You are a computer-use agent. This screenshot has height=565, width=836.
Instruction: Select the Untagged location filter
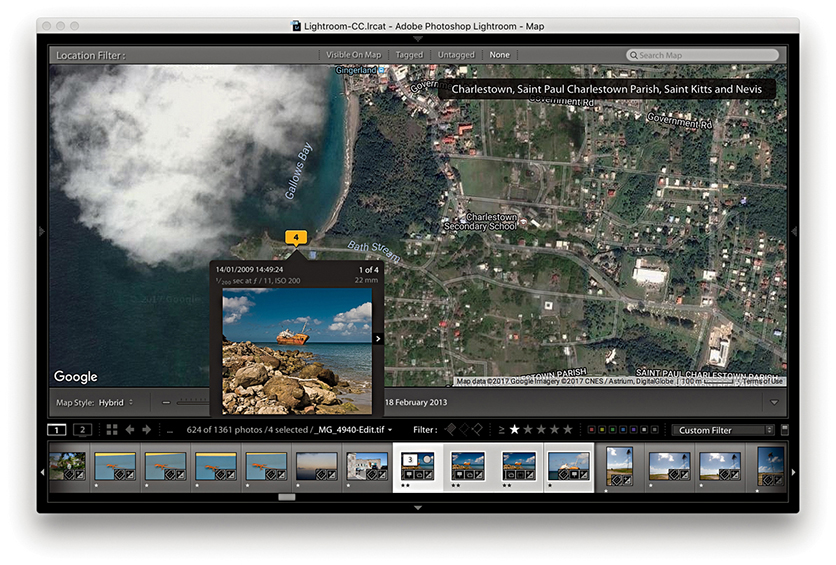point(457,55)
